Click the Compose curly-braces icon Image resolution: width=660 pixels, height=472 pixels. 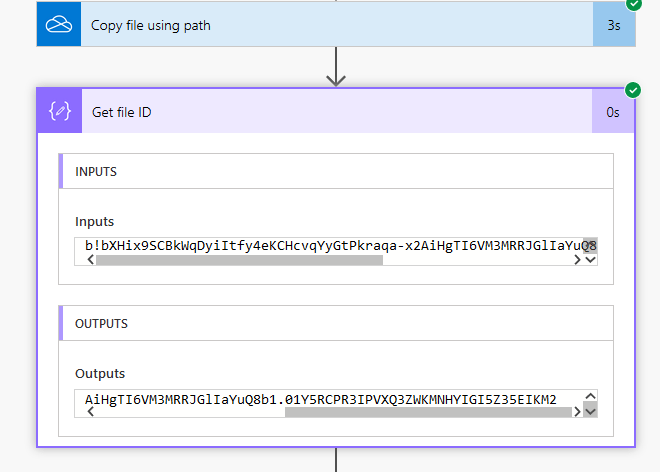point(59,112)
